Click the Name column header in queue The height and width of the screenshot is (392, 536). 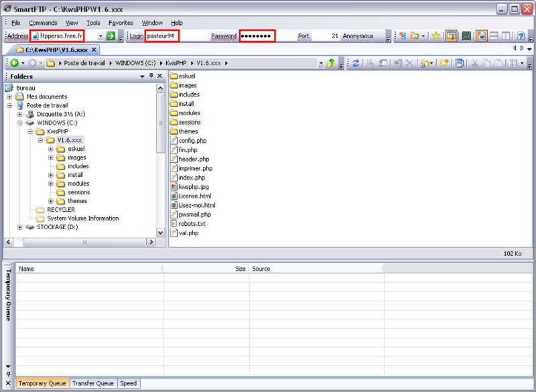(89, 269)
